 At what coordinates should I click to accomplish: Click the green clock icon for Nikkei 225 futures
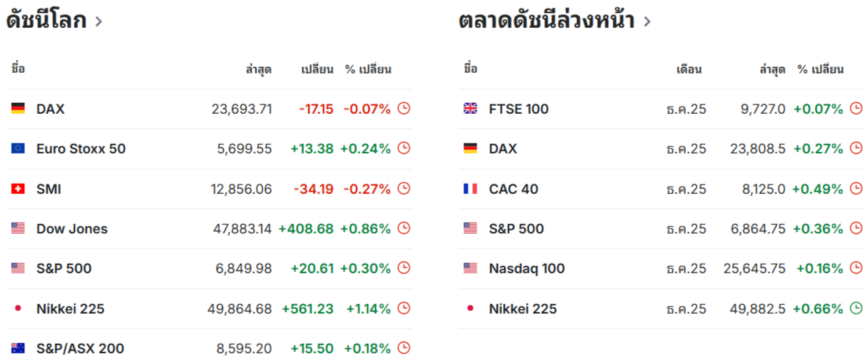click(856, 309)
